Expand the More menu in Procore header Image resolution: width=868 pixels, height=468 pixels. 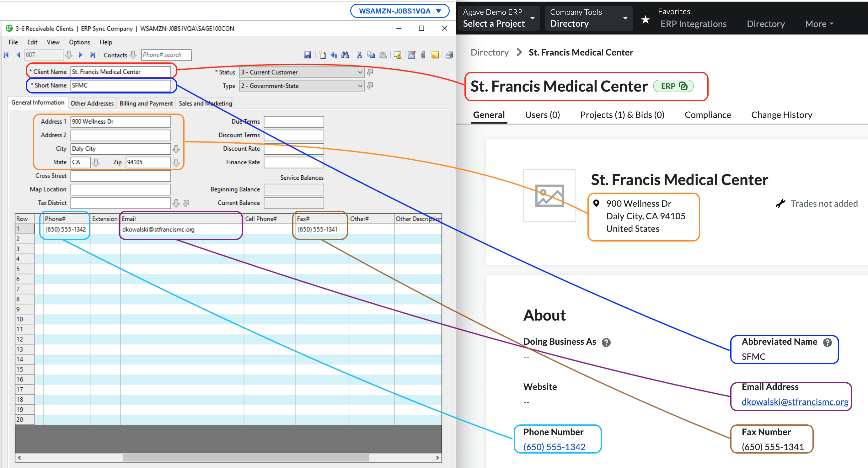tap(819, 24)
